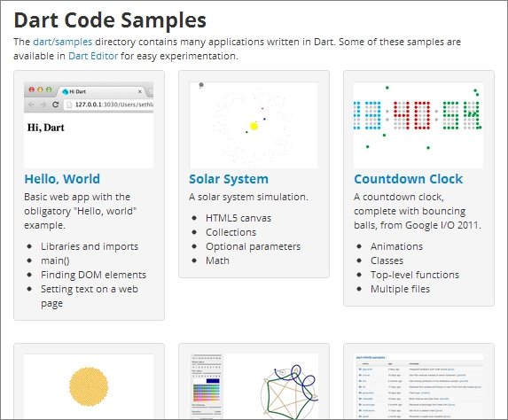This screenshot has width=508, height=420.
Task: Follow the Dart Editor link
Action: click(93, 56)
